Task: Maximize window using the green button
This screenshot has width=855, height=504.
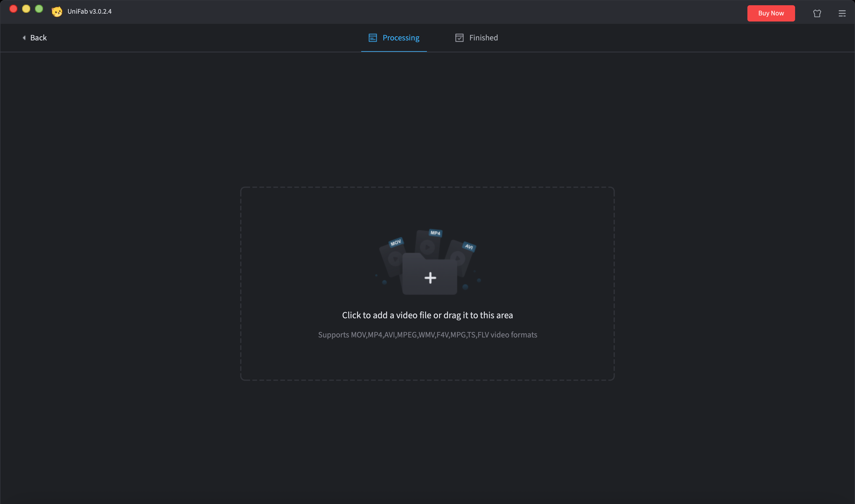Action: coord(39,9)
